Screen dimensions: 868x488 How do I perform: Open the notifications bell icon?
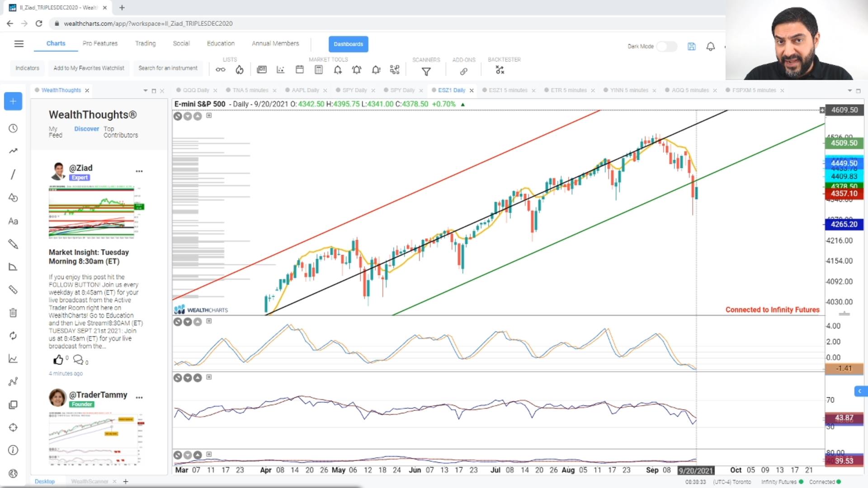pyautogui.click(x=711, y=46)
